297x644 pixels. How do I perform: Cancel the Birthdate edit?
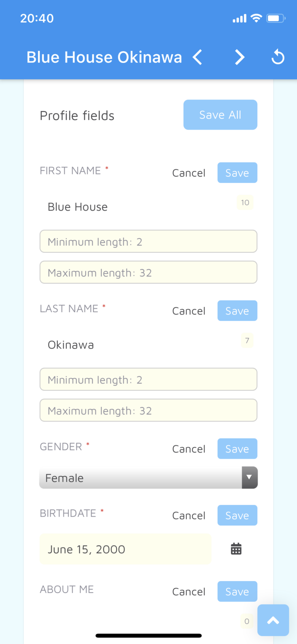tap(189, 516)
